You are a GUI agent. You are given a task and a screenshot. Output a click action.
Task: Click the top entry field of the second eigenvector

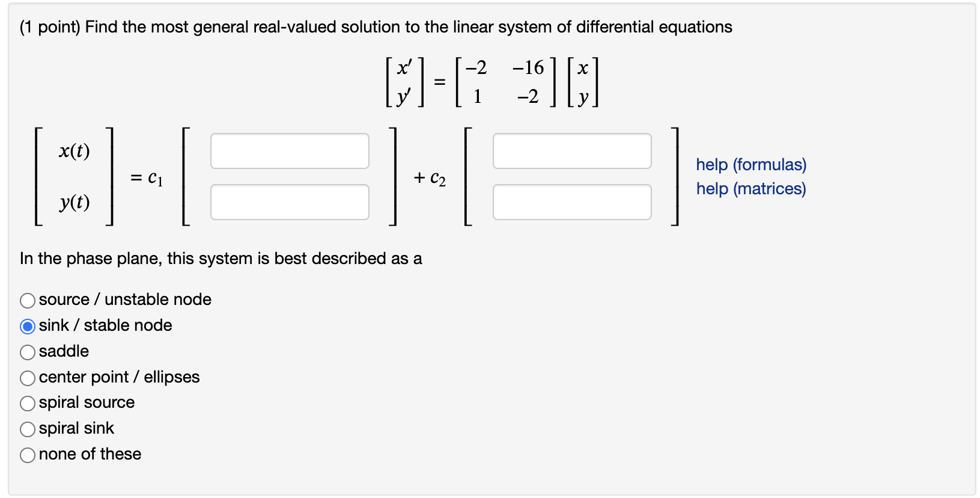571,150
